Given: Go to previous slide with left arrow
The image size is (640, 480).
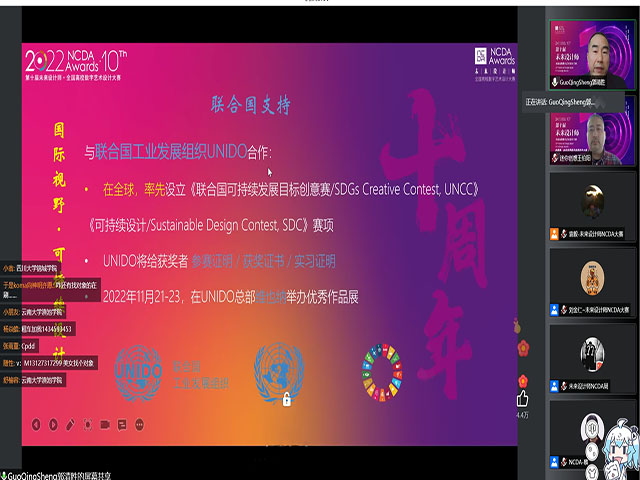Looking at the screenshot, I should click(x=36, y=425).
